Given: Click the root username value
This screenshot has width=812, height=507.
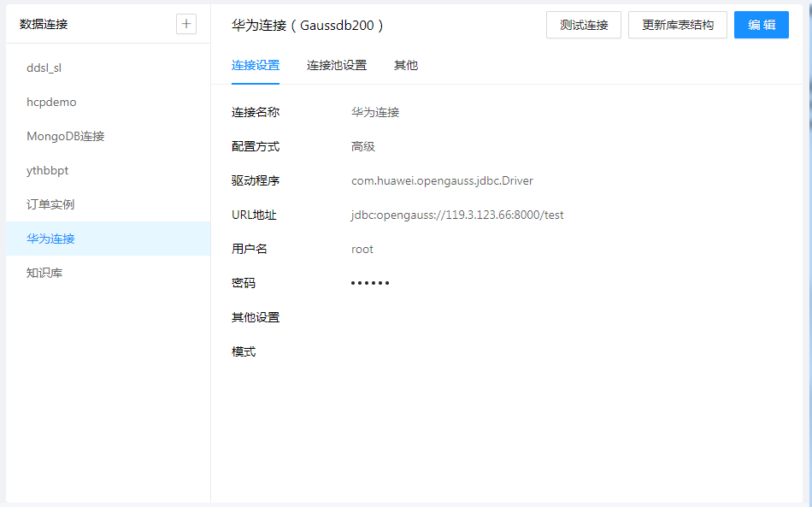Looking at the screenshot, I should pyautogui.click(x=362, y=249).
